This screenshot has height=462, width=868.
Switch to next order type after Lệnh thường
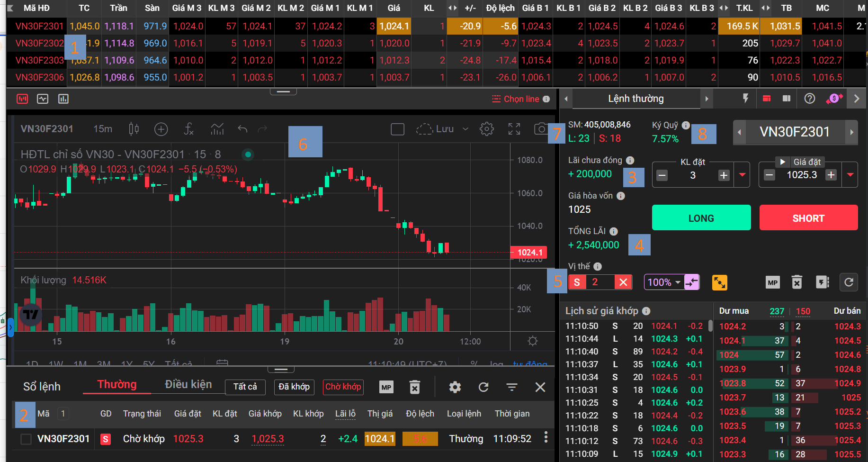[707, 99]
